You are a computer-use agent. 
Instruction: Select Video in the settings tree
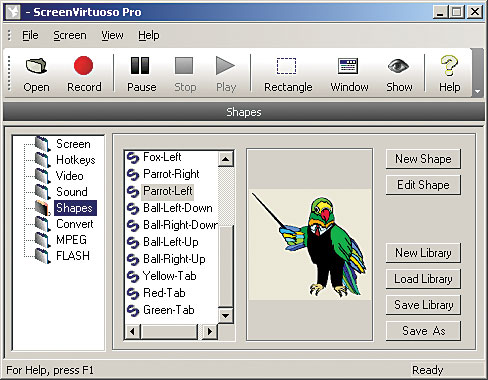pyautogui.click(x=69, y=176)
